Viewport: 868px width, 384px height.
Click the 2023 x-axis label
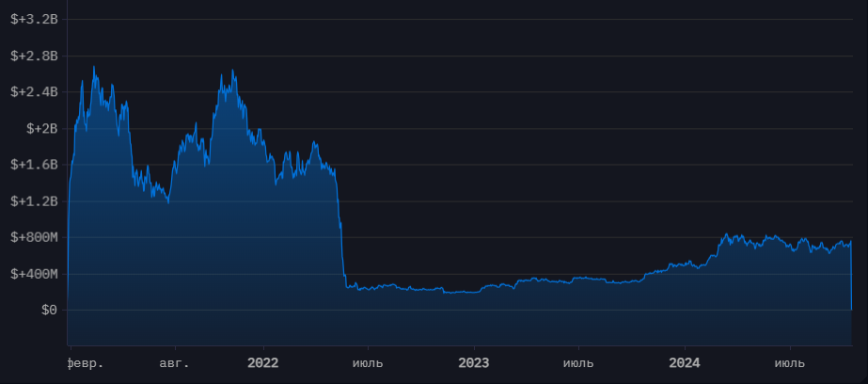click(x=474, y=363)
